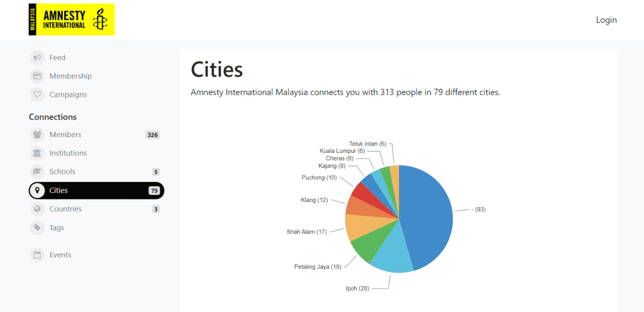Click the Institutions building icon
Screen dimensions: 644x312
click(37, 153)
